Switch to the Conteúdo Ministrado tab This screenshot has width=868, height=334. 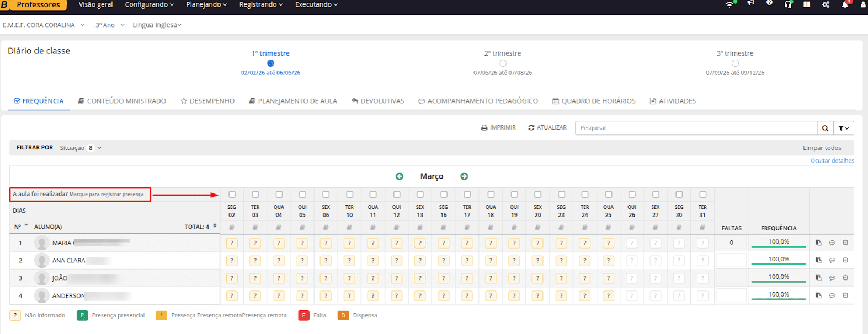click(122, 101)
